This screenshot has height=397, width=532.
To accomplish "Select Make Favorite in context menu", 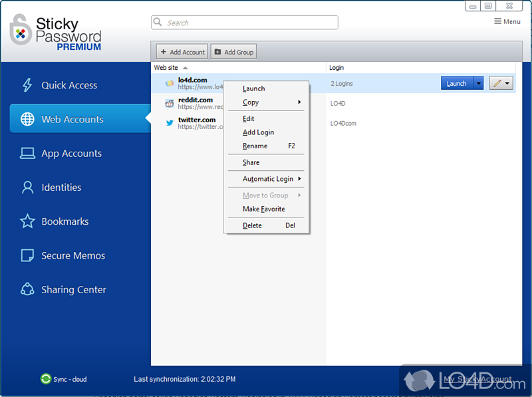I will click(263, 209).
